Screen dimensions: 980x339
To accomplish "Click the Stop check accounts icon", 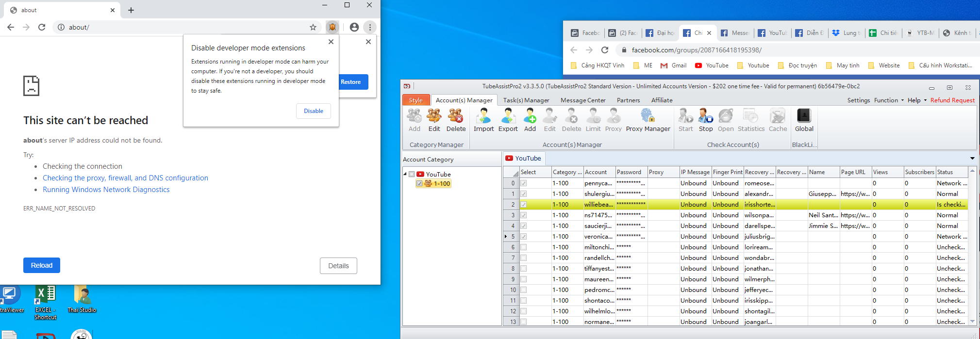I will click(x=706, y=120).
